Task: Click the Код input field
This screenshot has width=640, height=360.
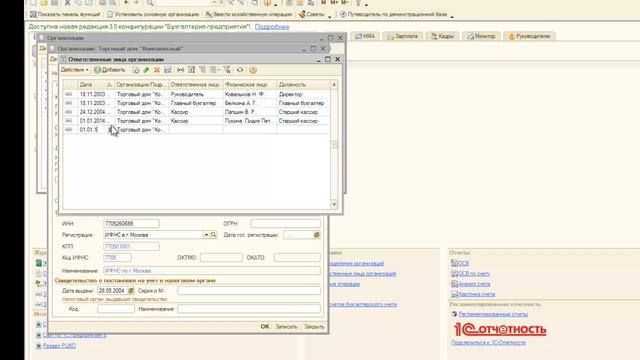Action: [116, 309]
